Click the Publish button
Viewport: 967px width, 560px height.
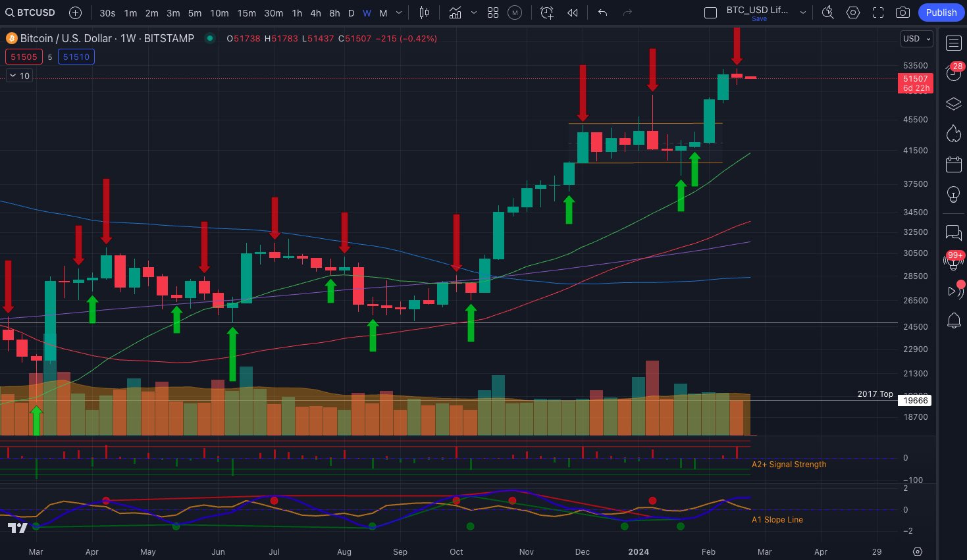[x=941, y=13]
